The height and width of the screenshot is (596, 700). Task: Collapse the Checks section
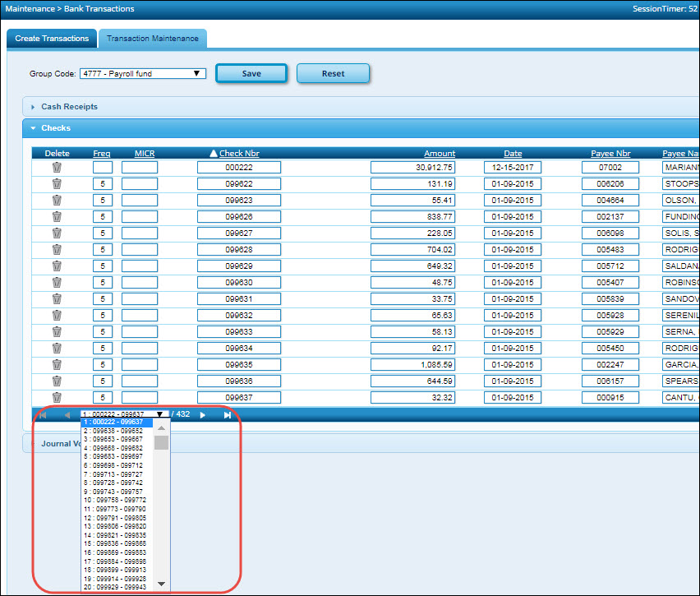tap(56, 128)
